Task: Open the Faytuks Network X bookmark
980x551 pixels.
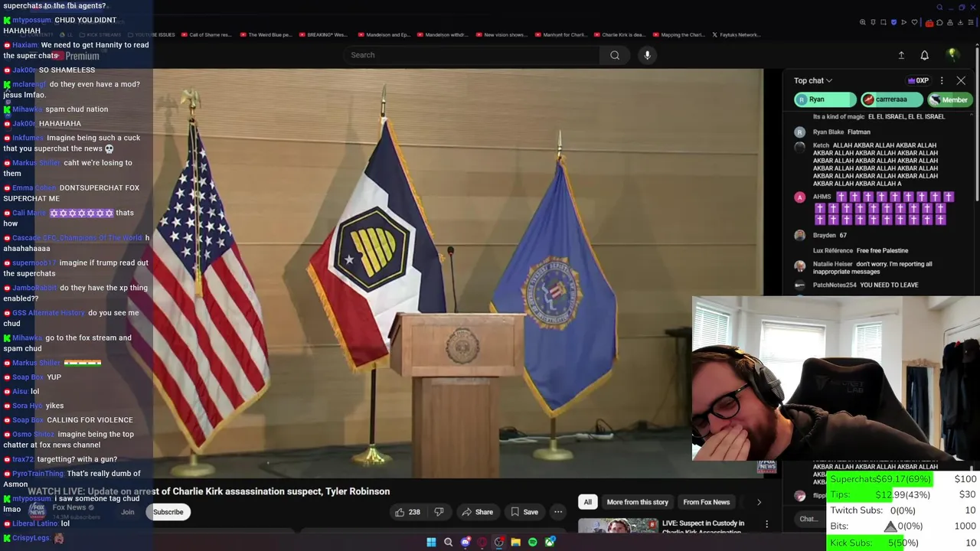Action: click(x=737, y=34)
